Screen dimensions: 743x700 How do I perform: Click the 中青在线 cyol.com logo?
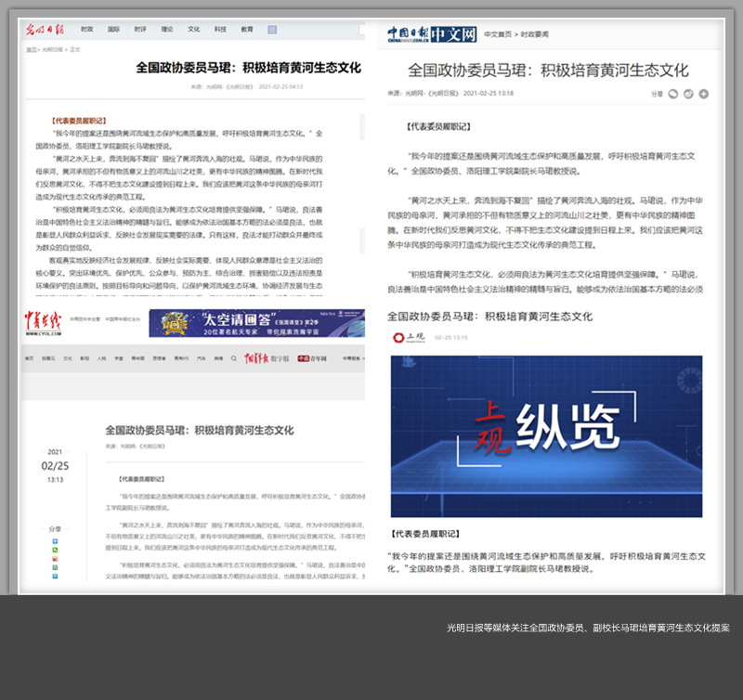(42, 322)
